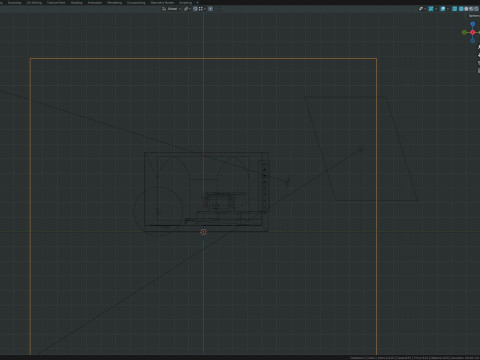The image size is (480, 360).
Task: Expand the overlays options arrow
Action: click(x=448, y=9)
